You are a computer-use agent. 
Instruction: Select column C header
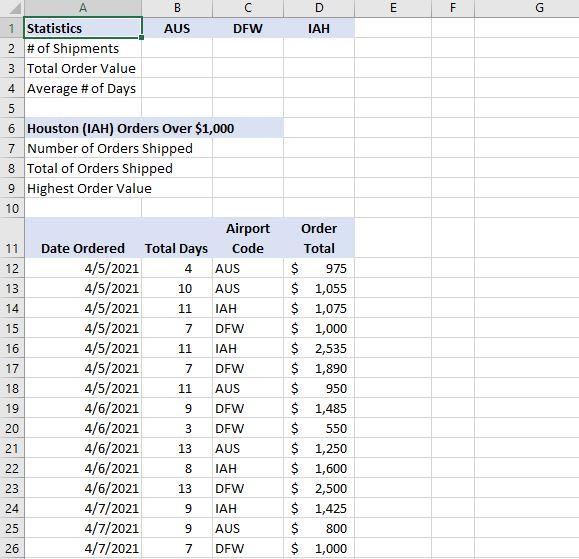248,8
